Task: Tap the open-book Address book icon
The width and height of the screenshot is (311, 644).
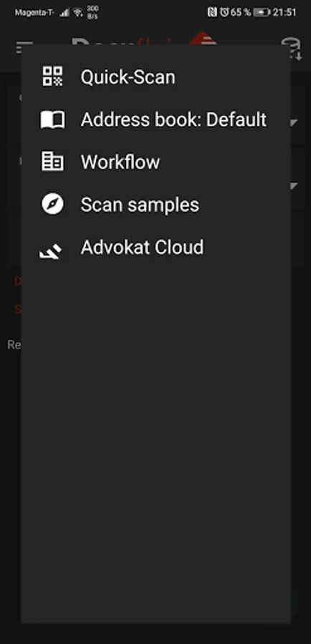Action: click(52, 120)
